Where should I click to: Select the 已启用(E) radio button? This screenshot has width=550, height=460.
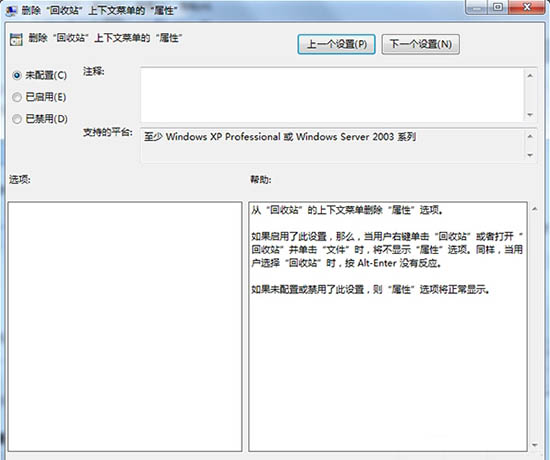click(17, 97)
